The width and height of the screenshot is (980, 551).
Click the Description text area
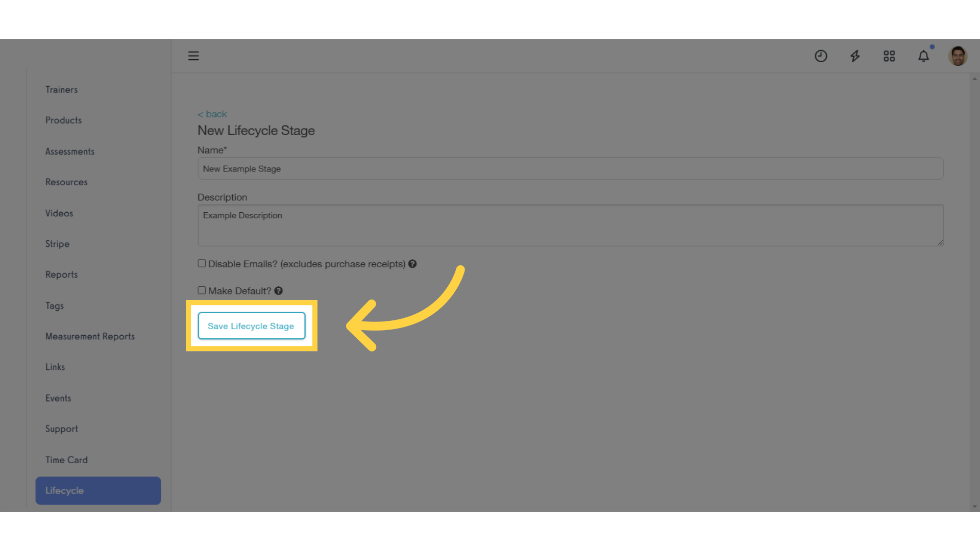tap(570, 226)
